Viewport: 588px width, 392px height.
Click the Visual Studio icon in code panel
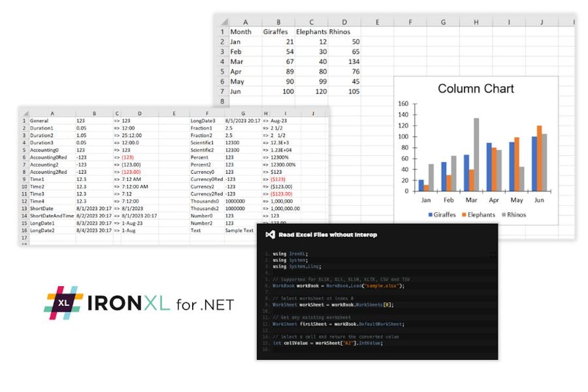click(x=269, y=235)
